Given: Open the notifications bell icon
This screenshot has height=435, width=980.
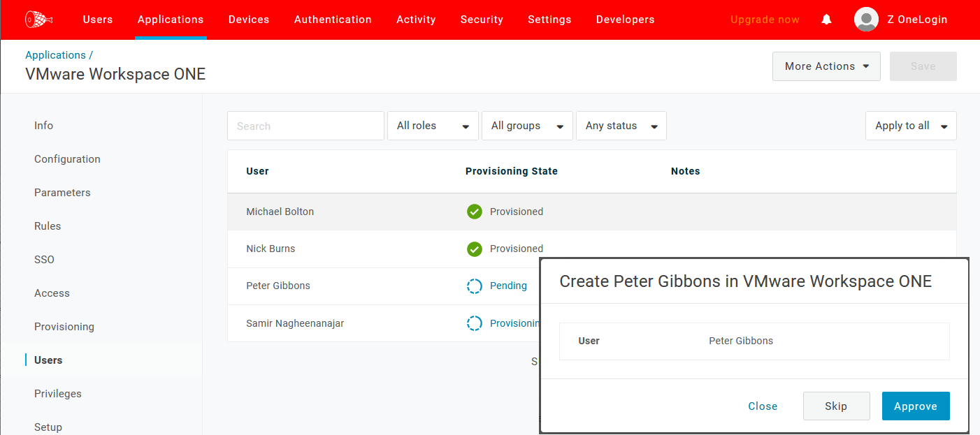Looking at the screenshot, I should tap(826, 20).
